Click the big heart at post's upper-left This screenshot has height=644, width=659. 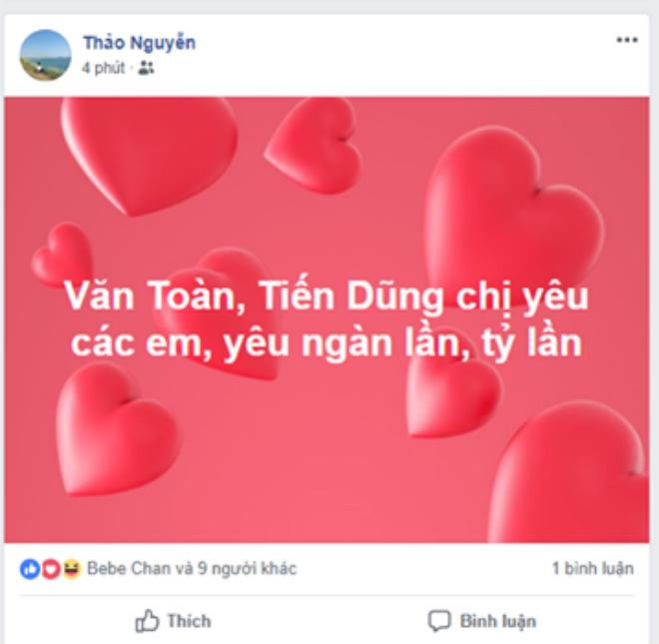[x=149, y=156]
